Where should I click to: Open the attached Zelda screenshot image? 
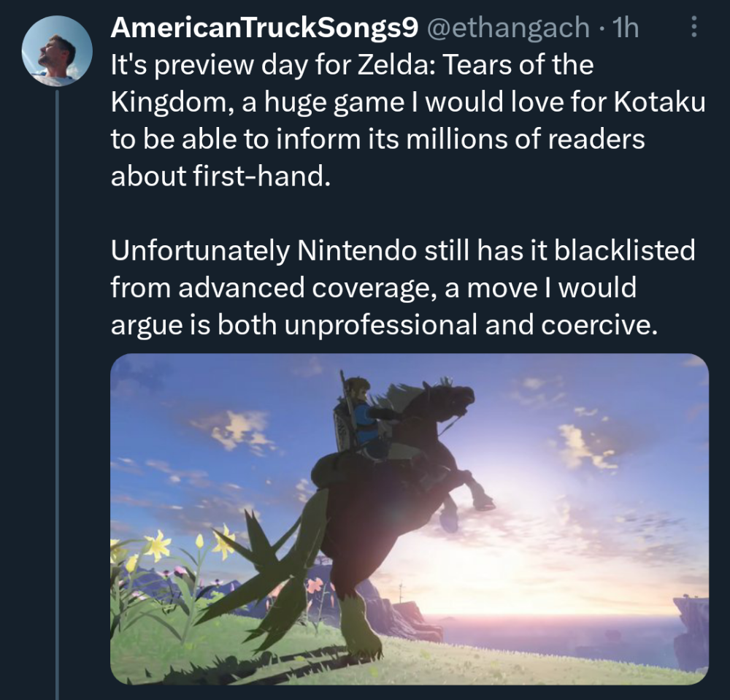[409, 518]
